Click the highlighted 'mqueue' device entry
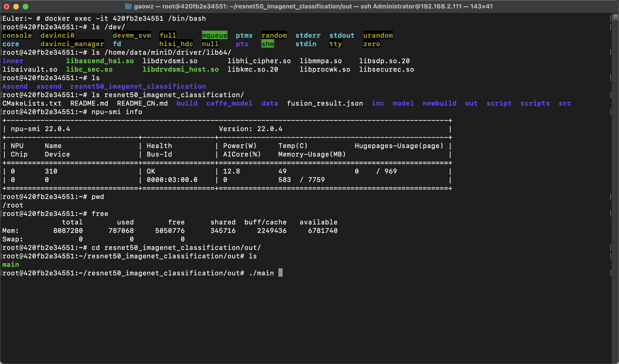This screenshot has height=364, width=619. coord(214,35)
